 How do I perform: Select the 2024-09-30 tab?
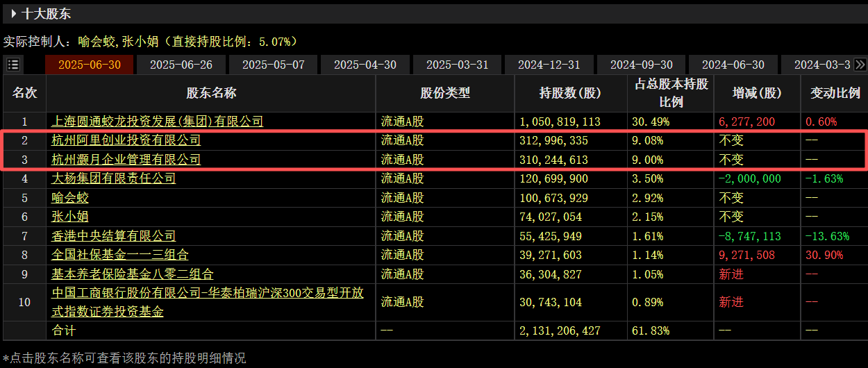tap(641, 65)
